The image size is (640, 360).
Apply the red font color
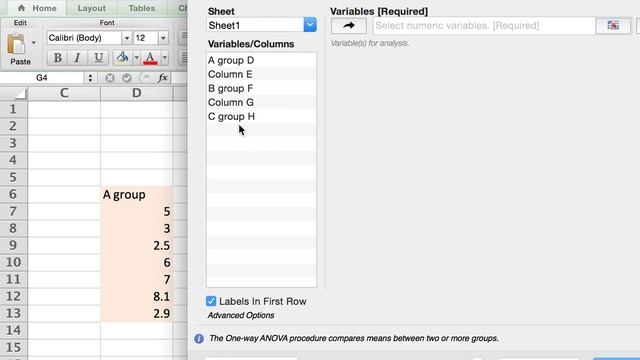150,58
